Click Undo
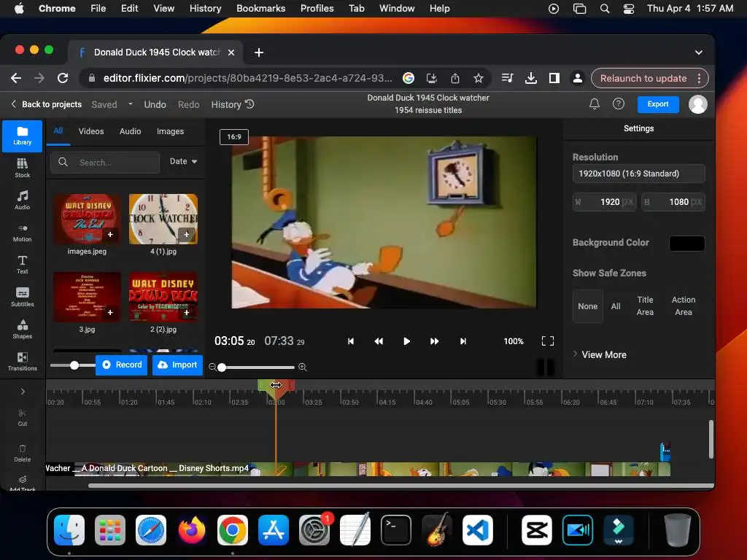 pos(155,104)
